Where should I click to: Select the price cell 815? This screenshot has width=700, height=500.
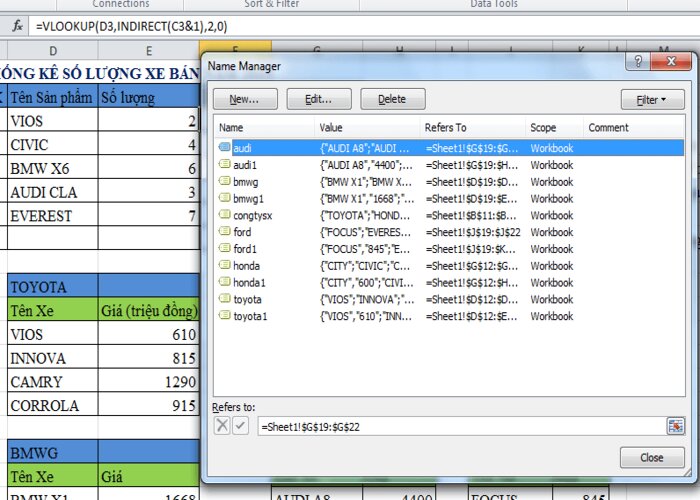[x=149, y=358]
